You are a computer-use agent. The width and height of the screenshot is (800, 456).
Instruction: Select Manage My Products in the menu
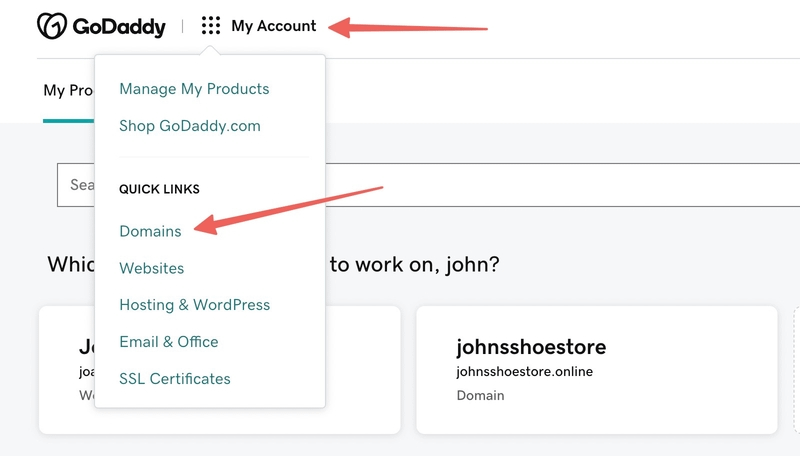(194, 89)
